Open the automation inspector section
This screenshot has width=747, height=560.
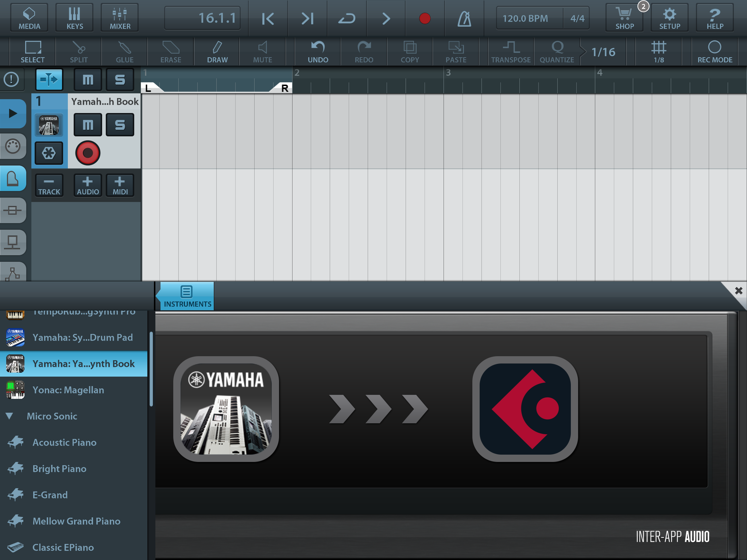(13, 272)
